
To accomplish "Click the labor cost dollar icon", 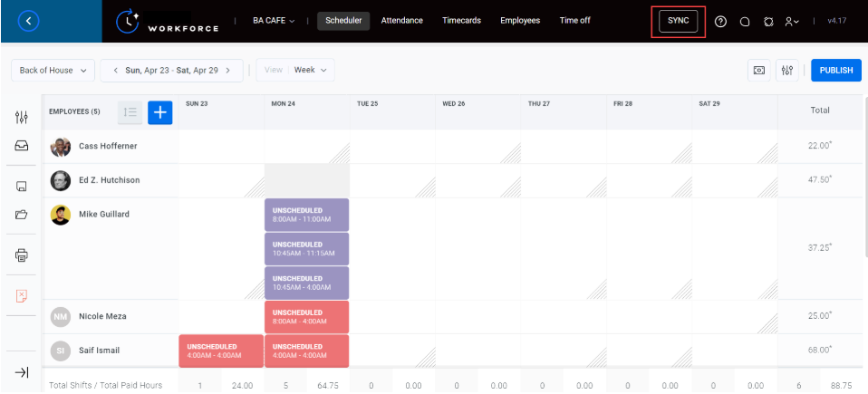I will pos(759,71).
